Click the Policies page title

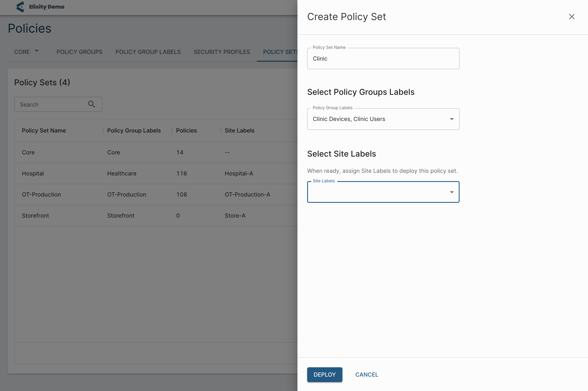[x=29, y=28]
